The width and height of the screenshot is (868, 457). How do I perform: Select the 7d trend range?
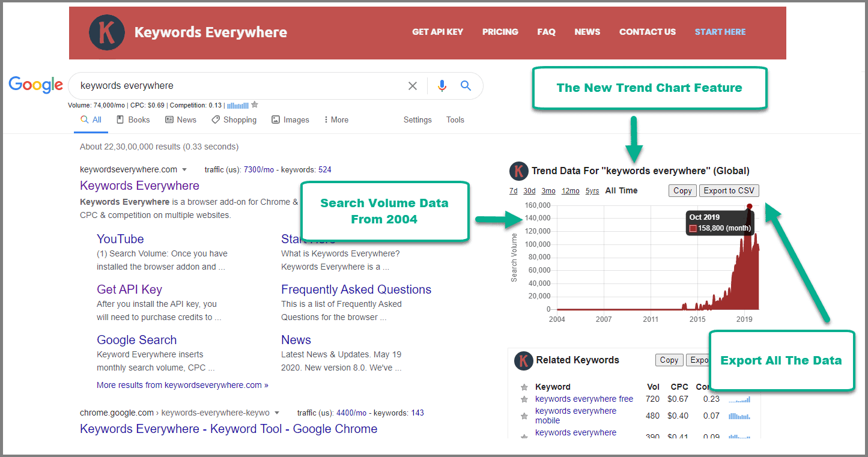[x=513, y=191]
